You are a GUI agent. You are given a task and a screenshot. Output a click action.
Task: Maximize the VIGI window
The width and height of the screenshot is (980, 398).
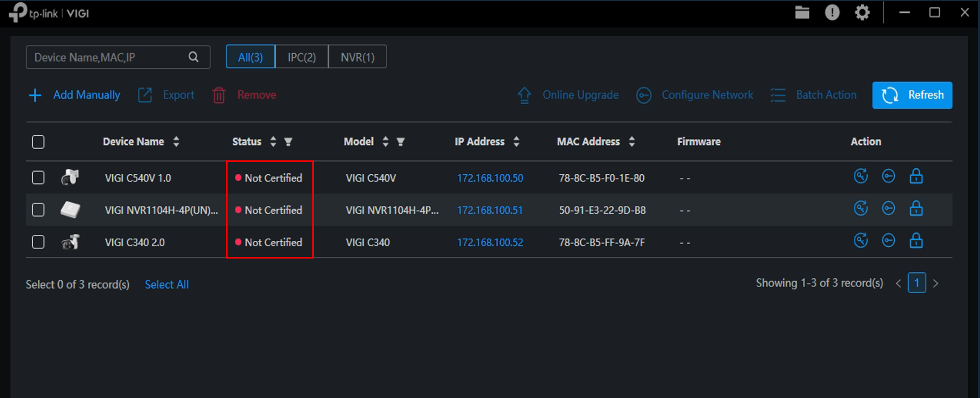[935, 12]
